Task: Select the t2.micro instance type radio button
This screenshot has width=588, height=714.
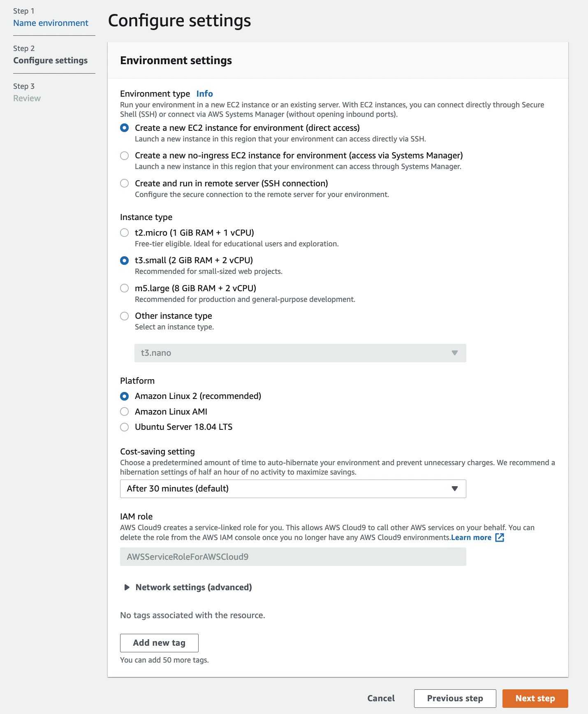Action: [x=124, y=233]
